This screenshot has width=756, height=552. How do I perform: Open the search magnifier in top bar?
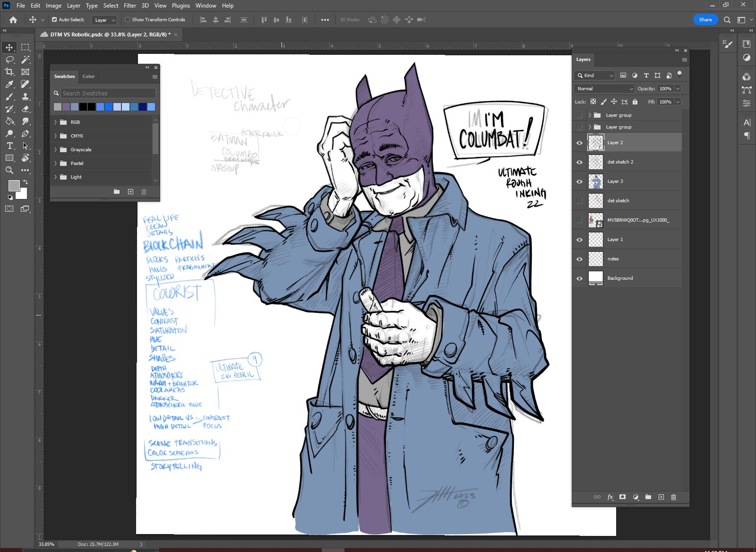point(727,20)
